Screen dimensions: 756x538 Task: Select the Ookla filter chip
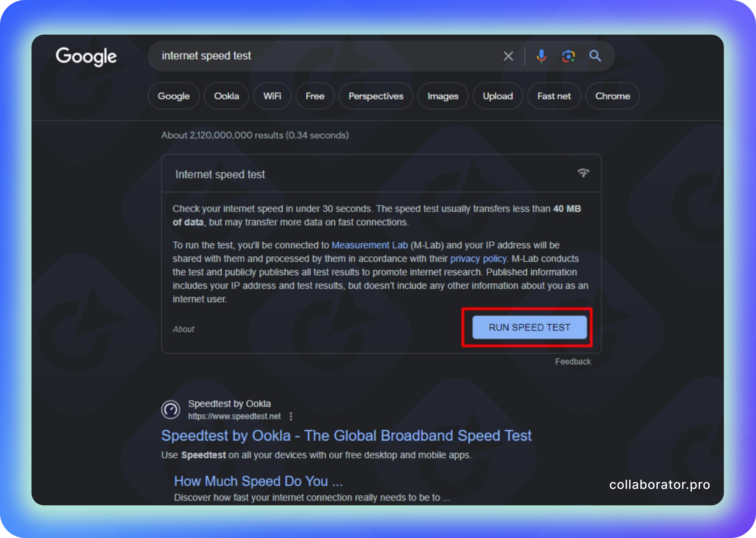[x=226, y=96]
